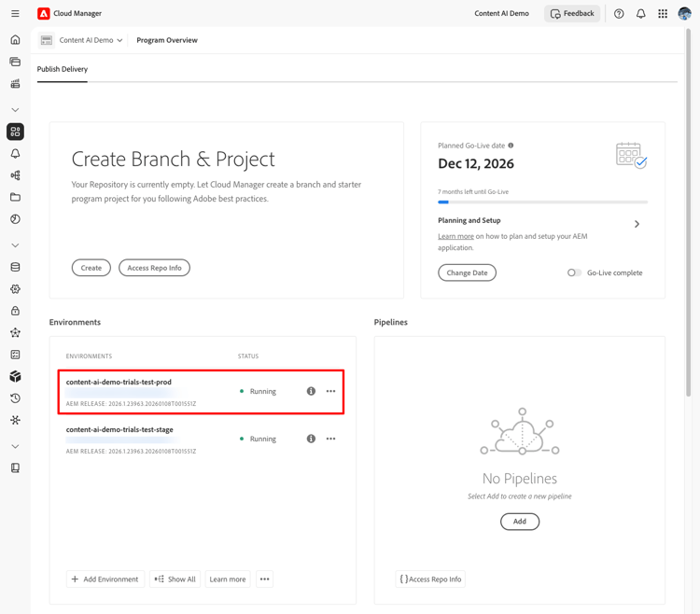Screen dimensions: 700x614
Task: Open the hub spokes sidebar icon
Action: (x=15, y=420)
